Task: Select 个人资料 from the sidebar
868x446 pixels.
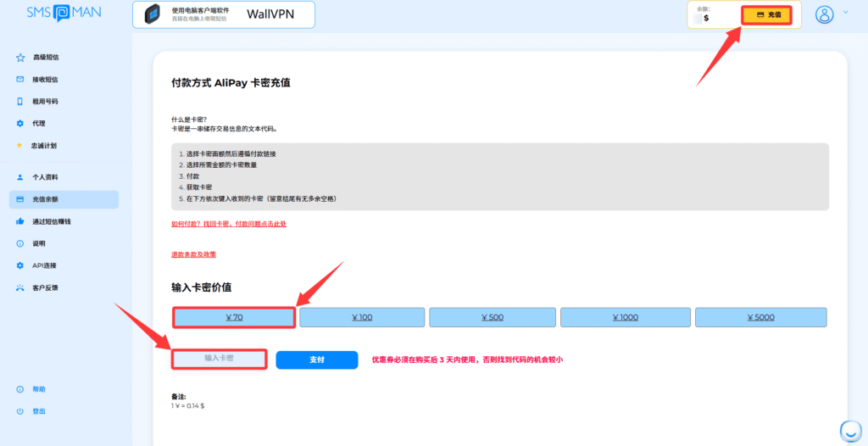Action: [45, 177]
